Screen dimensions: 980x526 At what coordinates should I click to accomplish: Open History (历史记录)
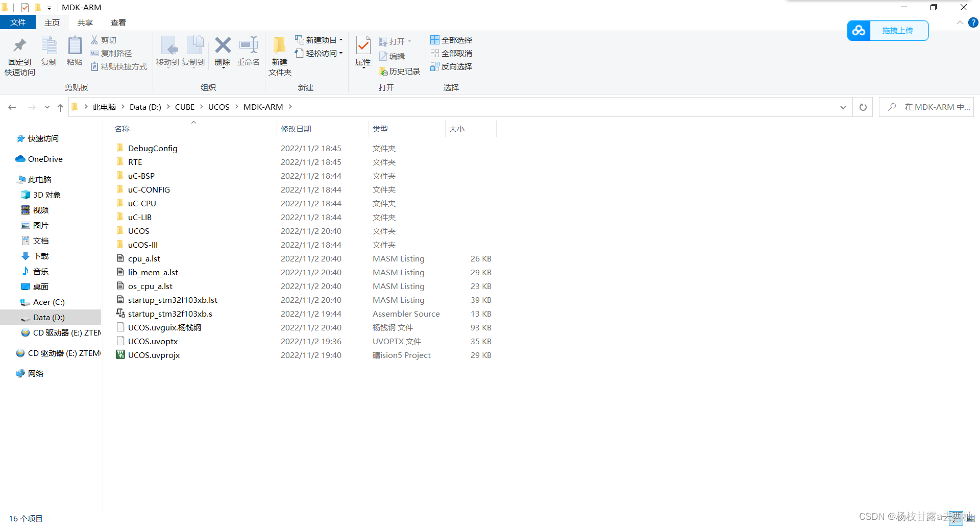tap(400, 71)
